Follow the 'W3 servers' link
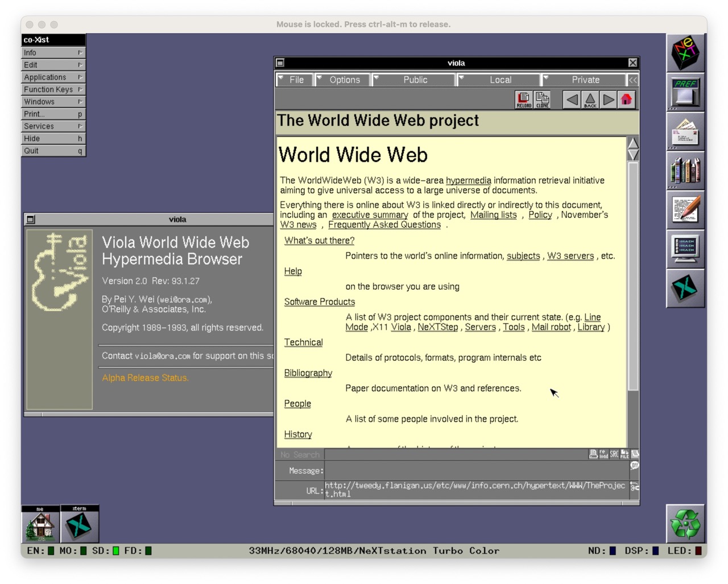 coord(570,256)
